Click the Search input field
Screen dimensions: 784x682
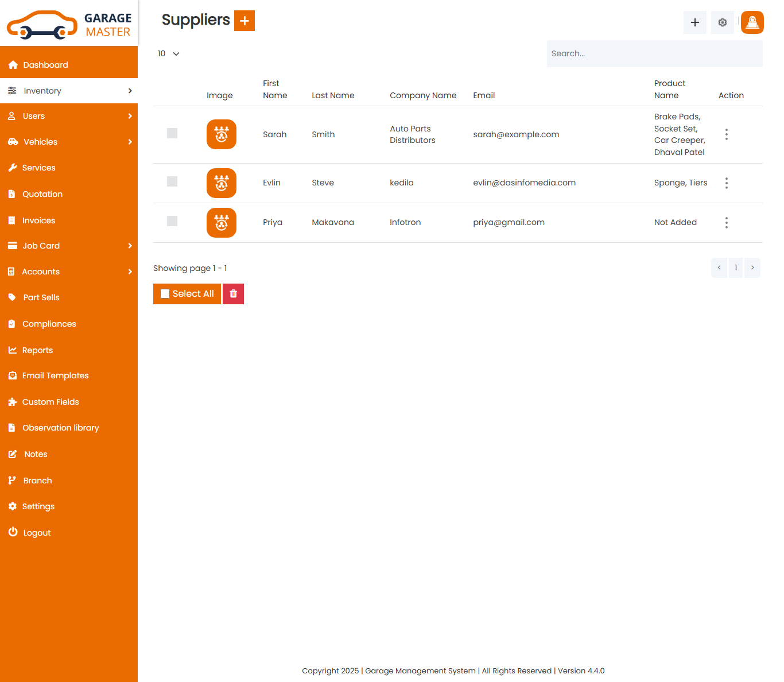[654, 53]
